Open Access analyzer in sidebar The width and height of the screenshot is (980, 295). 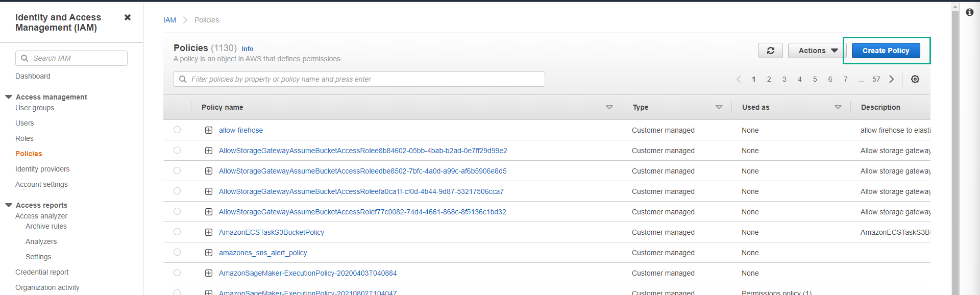[41, 216]
